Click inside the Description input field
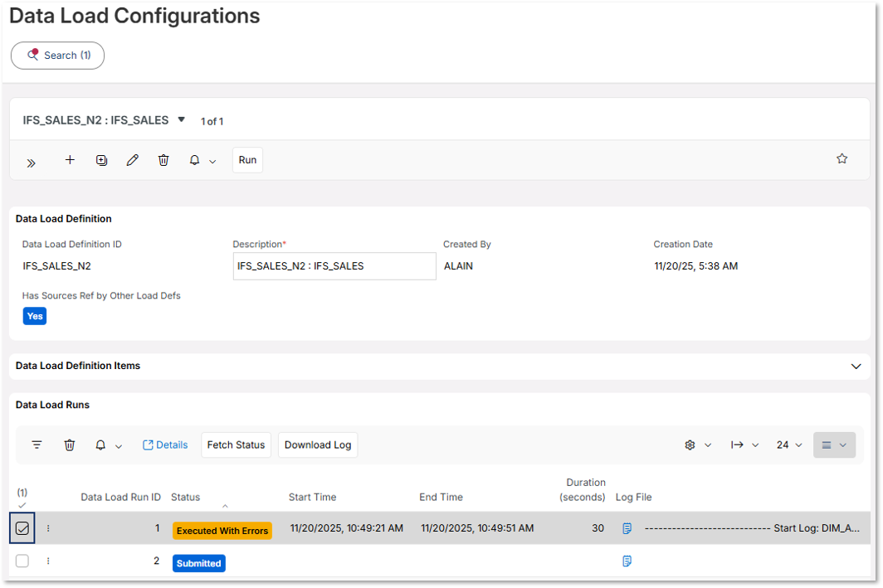883x588 pixels. [334, 265]
